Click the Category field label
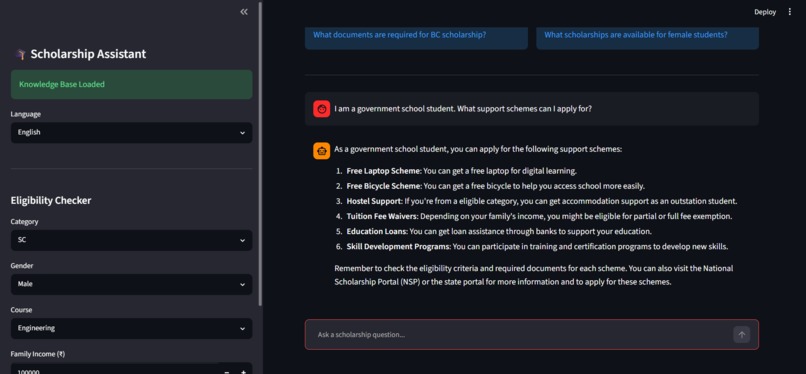The image size is (806, 374). [25, 221]
